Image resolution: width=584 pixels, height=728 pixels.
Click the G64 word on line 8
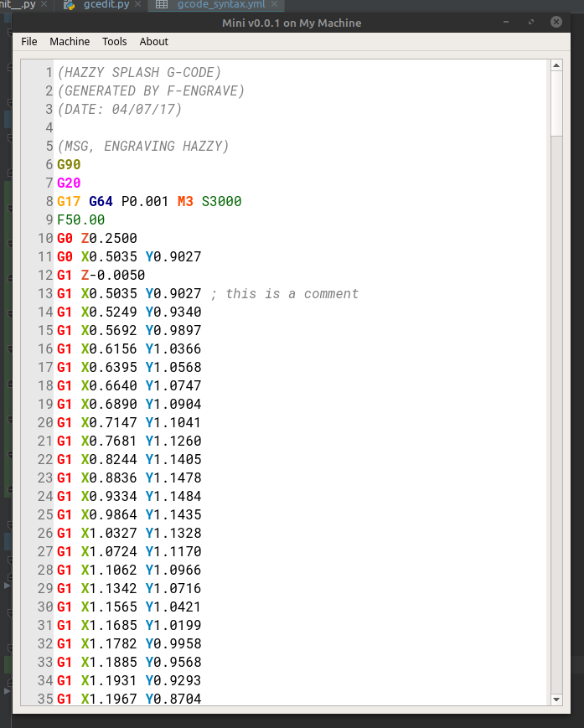point(101,202)
